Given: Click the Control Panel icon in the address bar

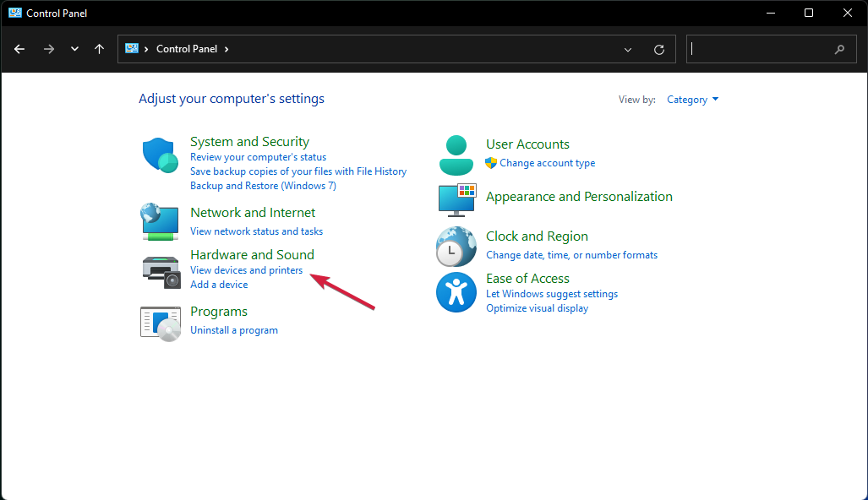Looking at the screenshot, I should point(132,49).
